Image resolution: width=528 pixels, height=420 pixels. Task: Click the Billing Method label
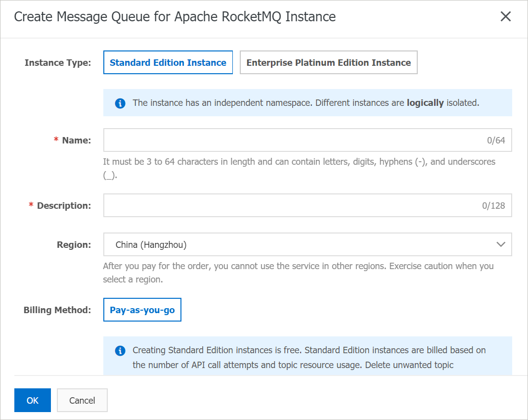coord(57,310)
